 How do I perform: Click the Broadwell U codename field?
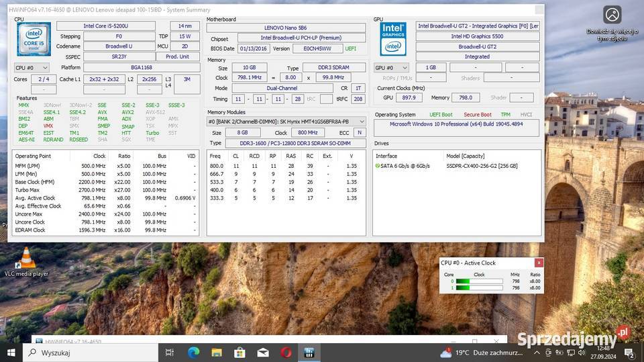[x=119, y=46]
